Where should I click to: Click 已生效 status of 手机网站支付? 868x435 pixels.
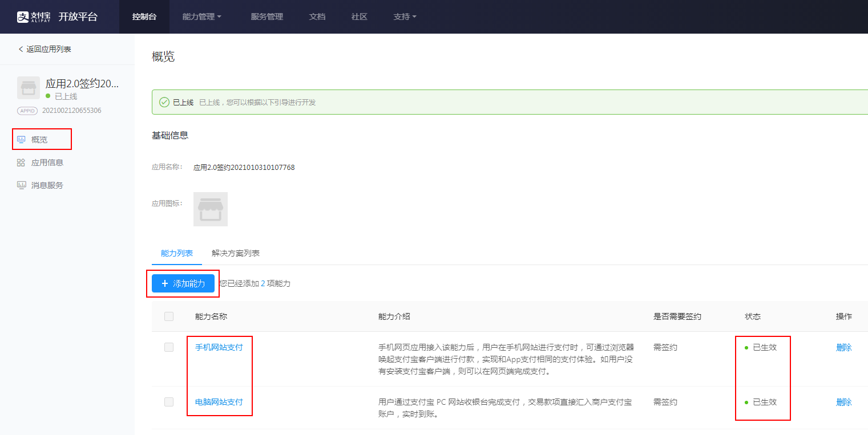[x=765, y=347]
